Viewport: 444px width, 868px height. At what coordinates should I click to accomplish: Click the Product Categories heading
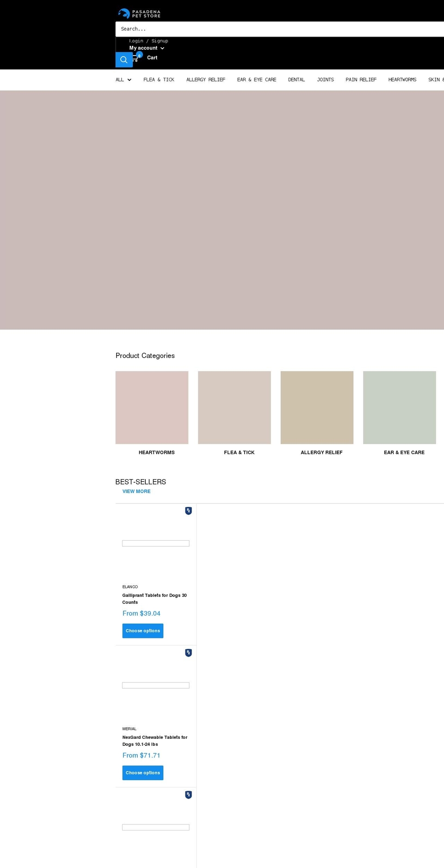pos(145,356)
